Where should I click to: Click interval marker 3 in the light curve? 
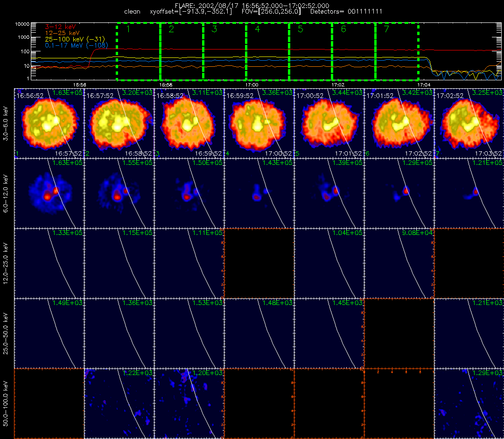coord(214,29)
